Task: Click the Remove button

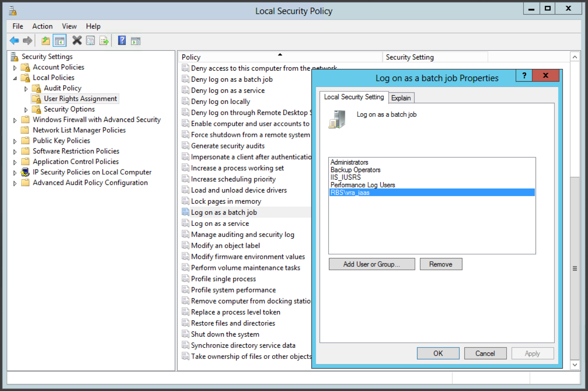Action: tap(441, 264)
